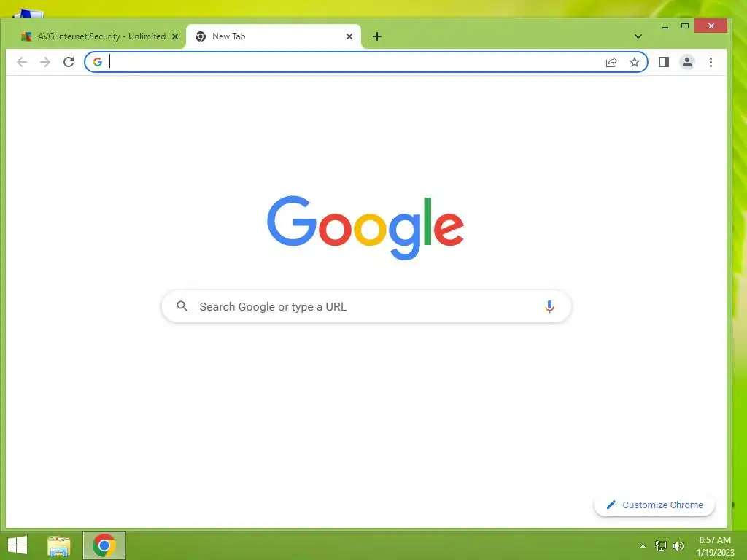Close the New Tab tab
The image size is (747, 560).
click(349, 36)
